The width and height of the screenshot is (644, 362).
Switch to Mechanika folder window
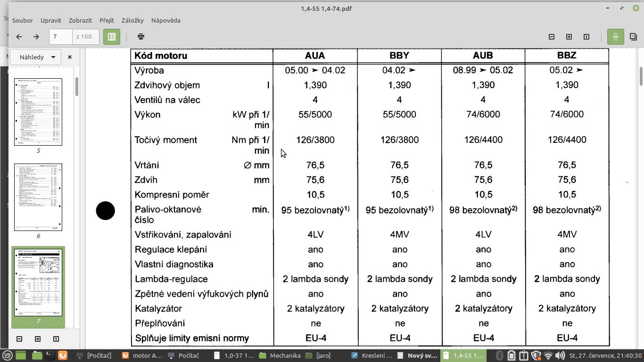pyautogui.click(x=280, y=355)
